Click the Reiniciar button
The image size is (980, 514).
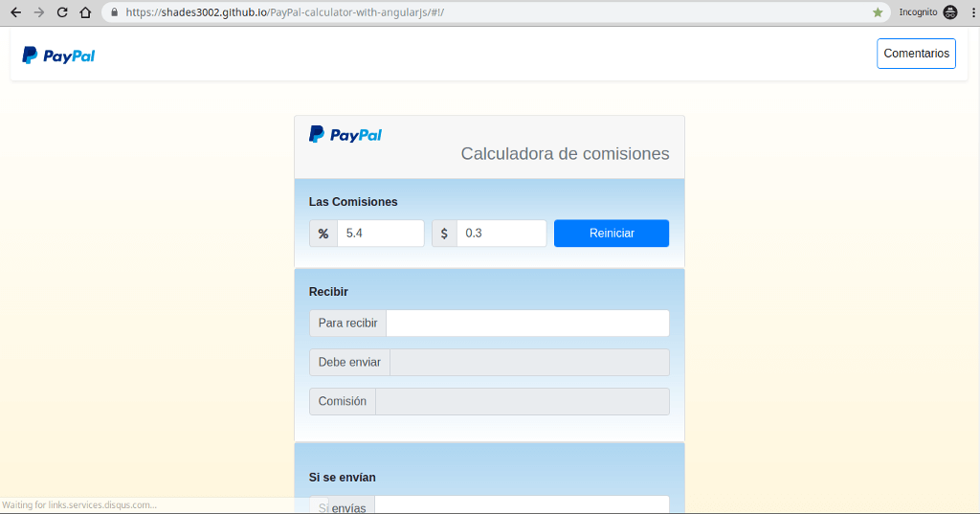point(612,234)
